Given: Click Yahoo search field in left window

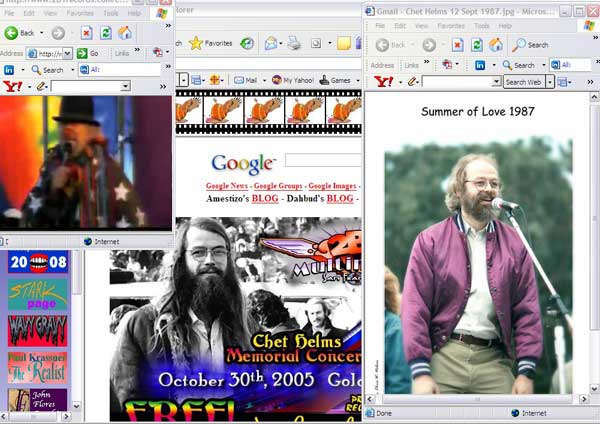Looking at the screenshot, I should [86, 86].
